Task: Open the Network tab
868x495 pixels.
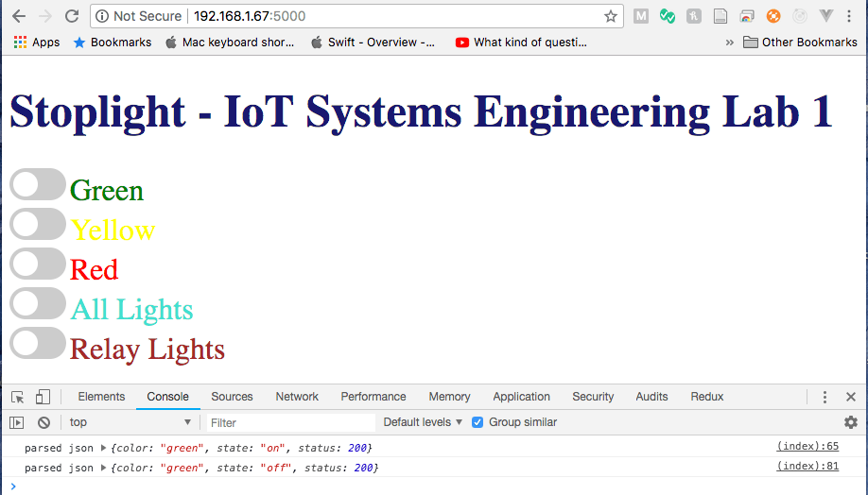Action: [x=297, y=397]
